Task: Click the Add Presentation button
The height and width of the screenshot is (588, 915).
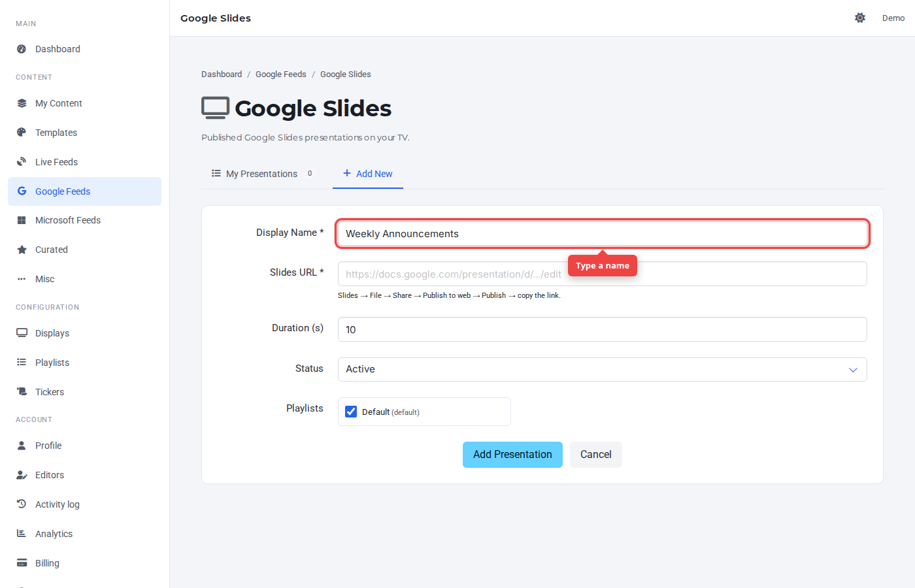Action: click(x=512, y=455)
